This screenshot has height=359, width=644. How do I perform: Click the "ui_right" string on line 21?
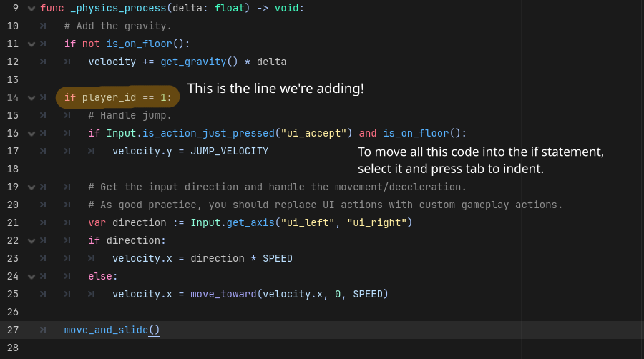tap(376, 223)
